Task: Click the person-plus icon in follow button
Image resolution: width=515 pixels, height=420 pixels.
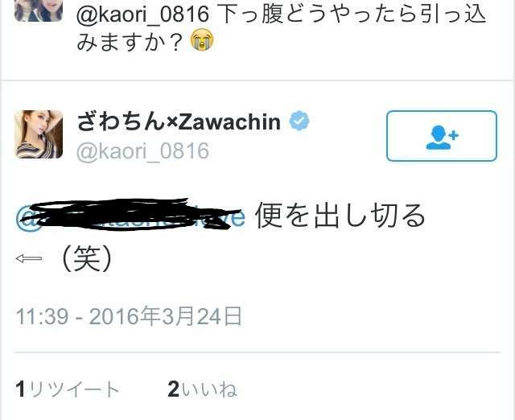Action: click(x=442, y=138)
